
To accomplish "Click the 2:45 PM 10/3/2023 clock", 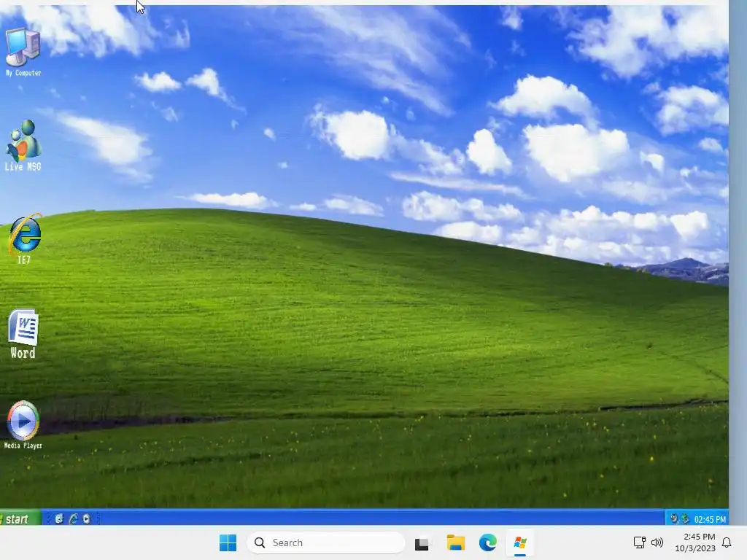I will tap(695, 542).
